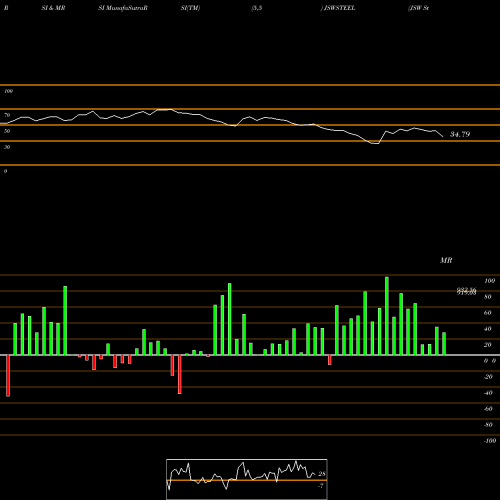Image resolution: width=500 pixels, height=500 pixels.
Task: Click the -20 label on the MR axis
Action: pyautogui.click(x=488, y=377)
